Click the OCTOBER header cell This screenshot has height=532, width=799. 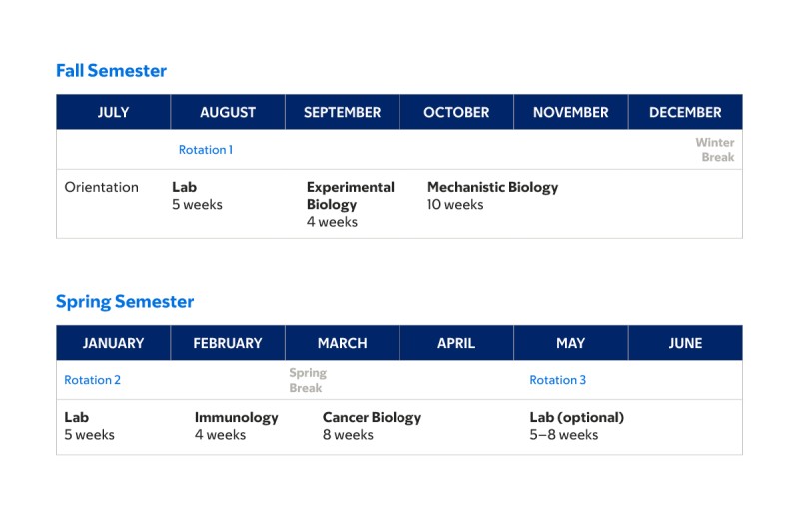click(x=456, y=112)
